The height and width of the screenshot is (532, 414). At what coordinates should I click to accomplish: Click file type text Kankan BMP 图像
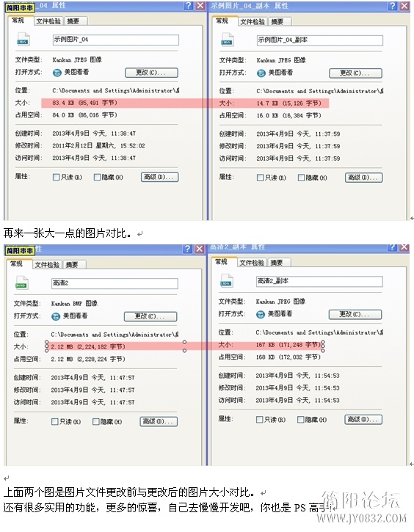pyautogui.click(x=74, y=303)
